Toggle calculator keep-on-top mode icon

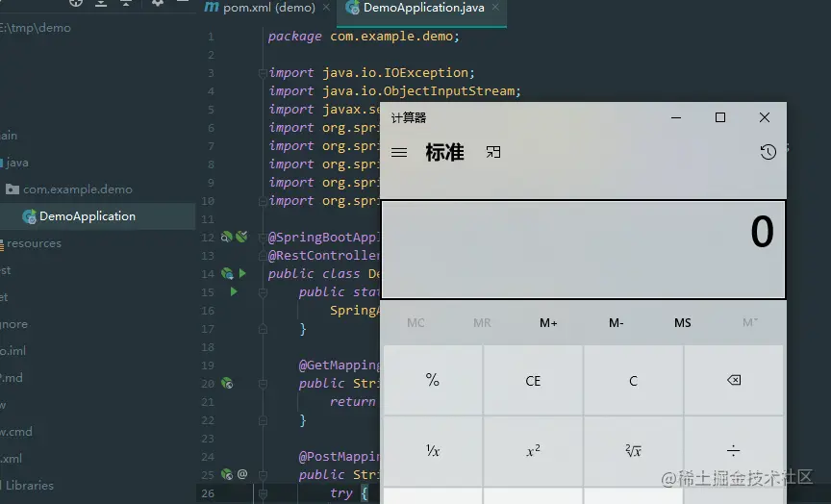(x=492, y=153)
